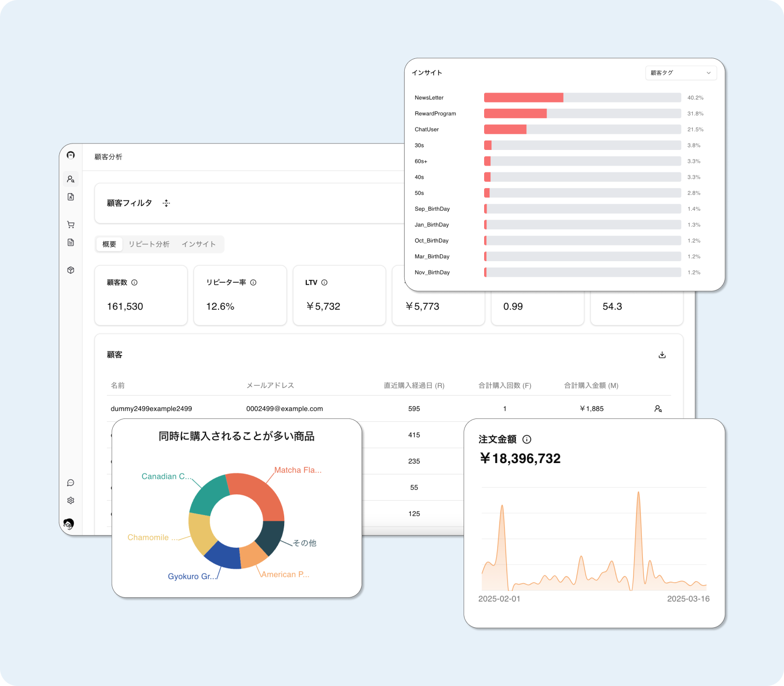
Task: Click the info icon next to 顧客数
Action: tap(134, 282)
